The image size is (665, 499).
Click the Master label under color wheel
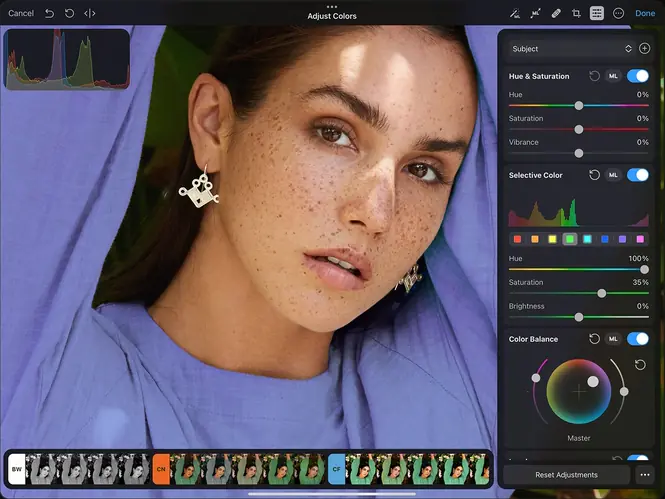pyautogui.click(x=579, y=438)
